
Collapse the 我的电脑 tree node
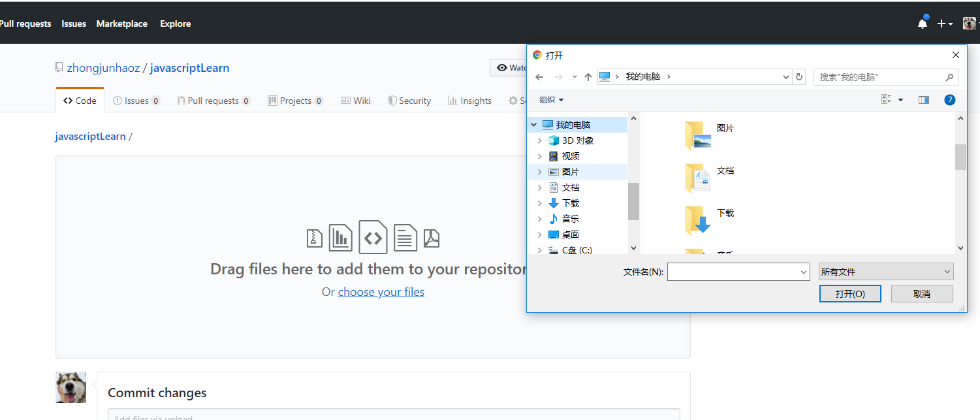tap(533, 125)
